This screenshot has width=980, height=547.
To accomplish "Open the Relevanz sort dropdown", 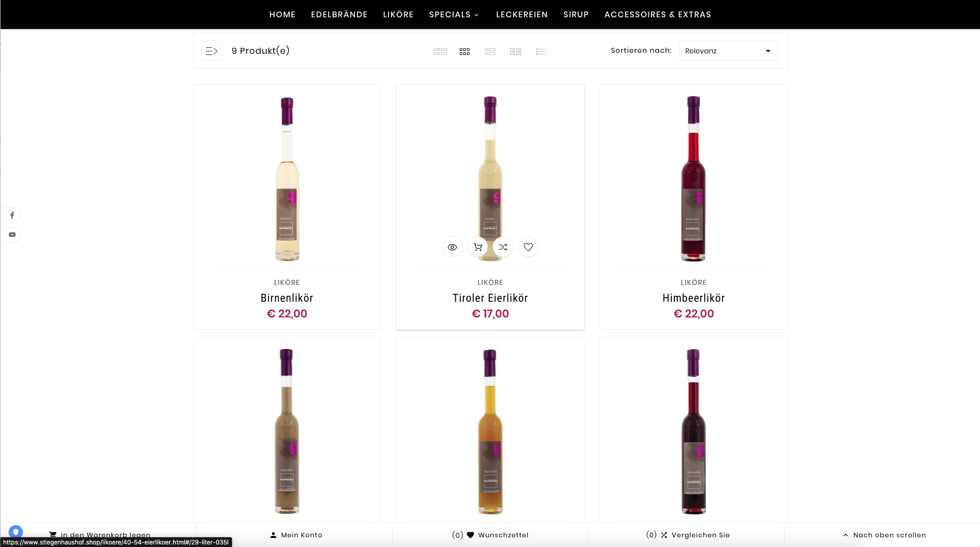I will point(729,51).
